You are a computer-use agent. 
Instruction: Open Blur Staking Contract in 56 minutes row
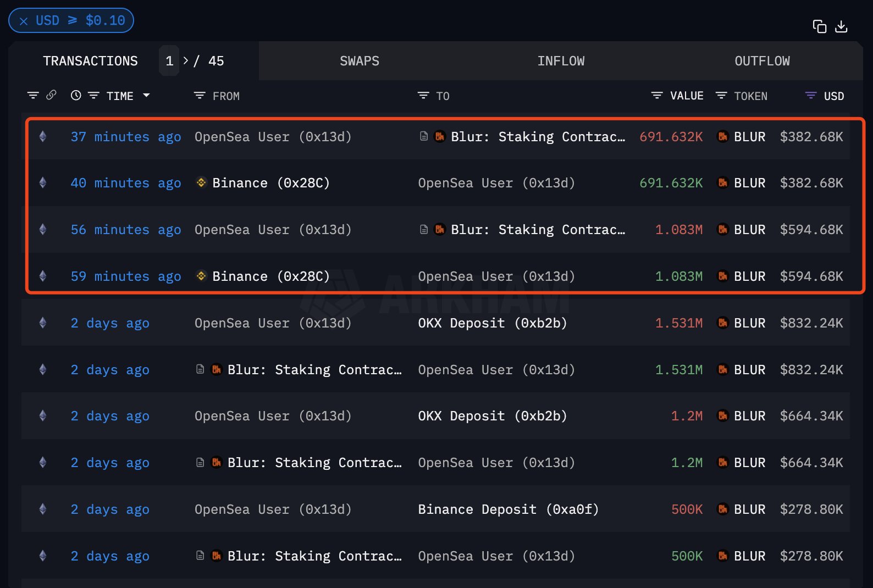point(538,230)
